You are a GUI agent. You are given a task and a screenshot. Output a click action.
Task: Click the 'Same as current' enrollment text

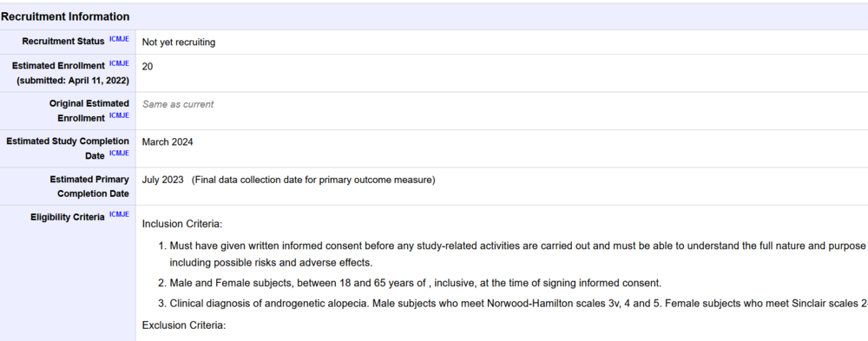pyautogui.click(x=178, y=104)
